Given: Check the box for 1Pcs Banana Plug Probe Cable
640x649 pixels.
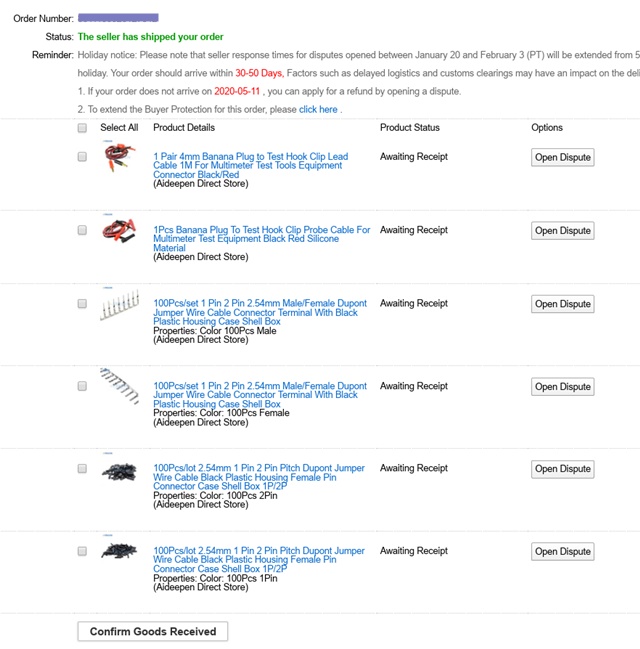Looking at the screenshot, I should tap(82, 230).
